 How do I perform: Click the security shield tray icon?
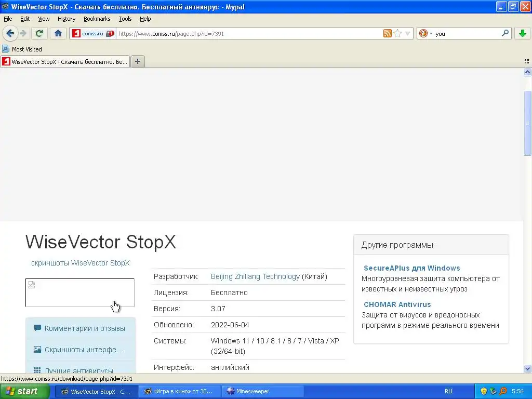coord(484,391)
